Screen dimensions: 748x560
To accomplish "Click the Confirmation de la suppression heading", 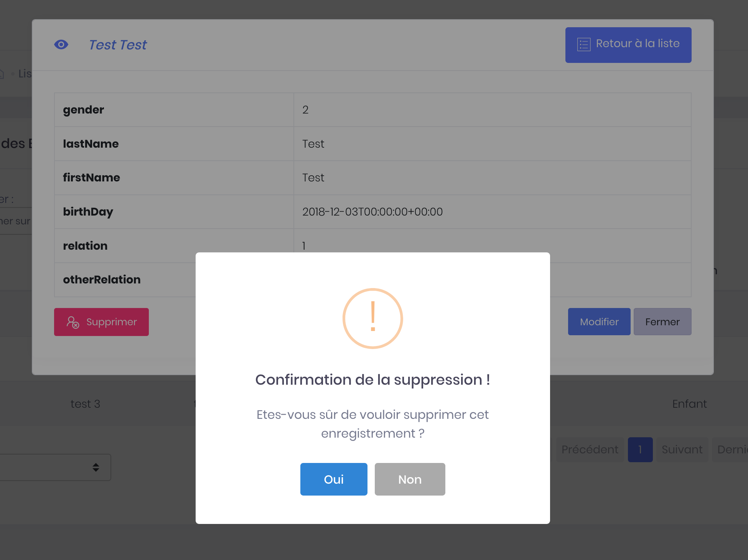I will point(372,380).
